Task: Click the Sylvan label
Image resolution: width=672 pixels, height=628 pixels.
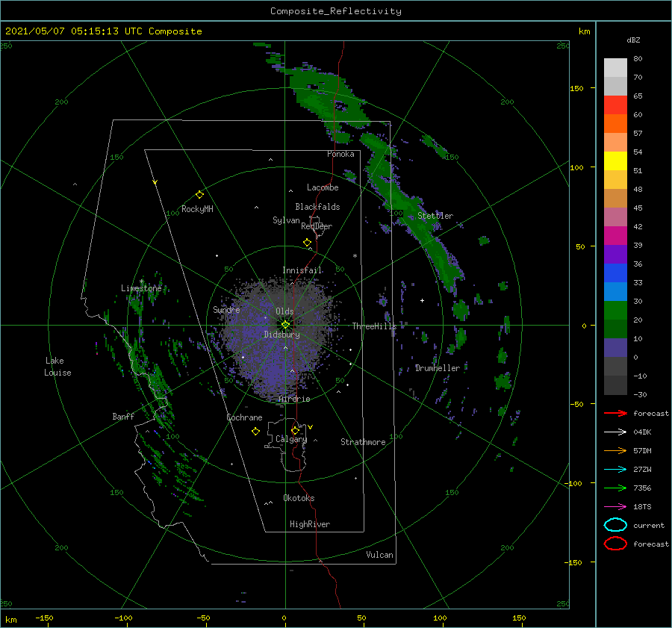Action: 286,220
